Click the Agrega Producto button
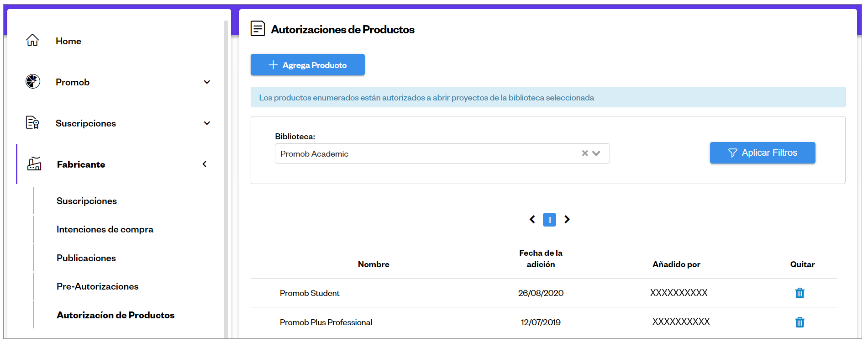This screenshot has width=868, height=343. click(308, 65)
